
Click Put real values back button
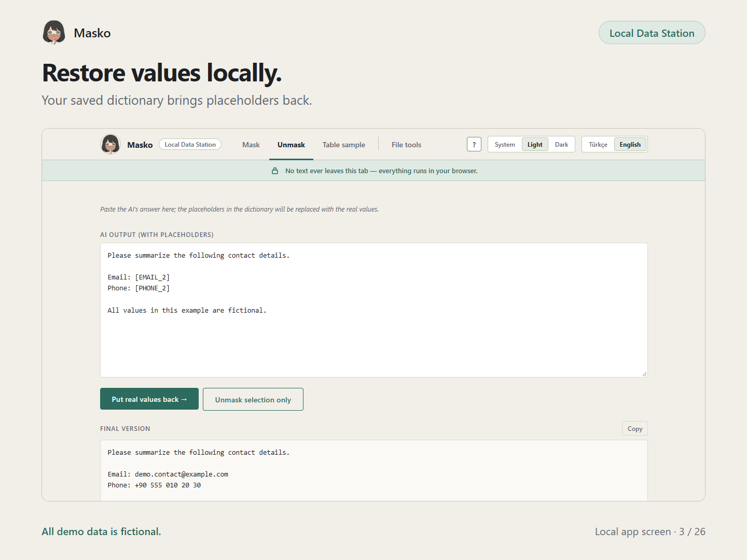pyautogui.click(x=149, y=399)
